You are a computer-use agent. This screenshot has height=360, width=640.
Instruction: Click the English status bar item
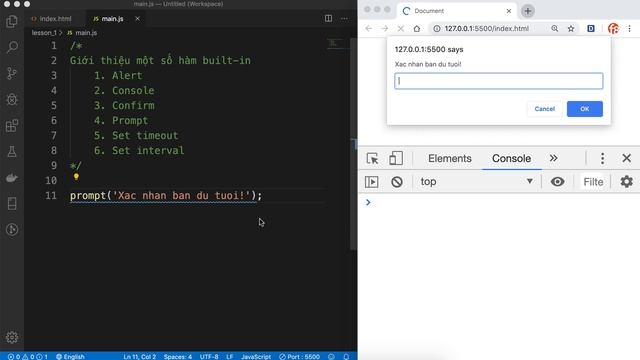[70, 356]
